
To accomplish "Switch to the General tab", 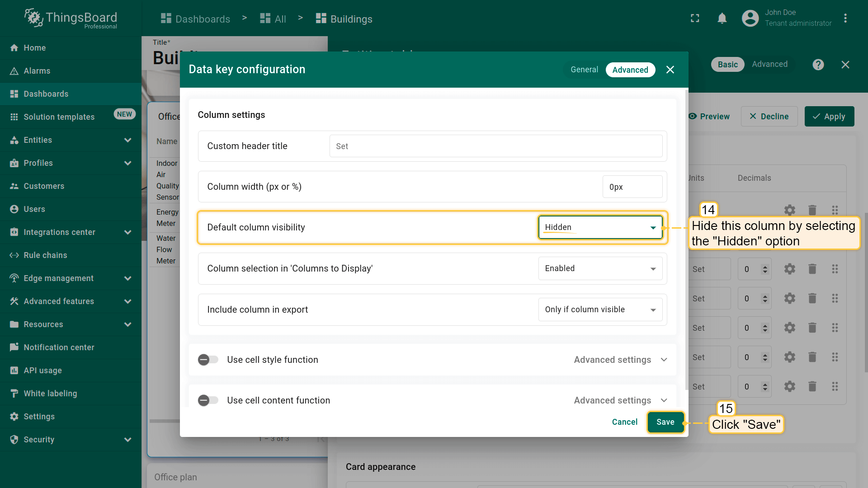I will [584, 70].
